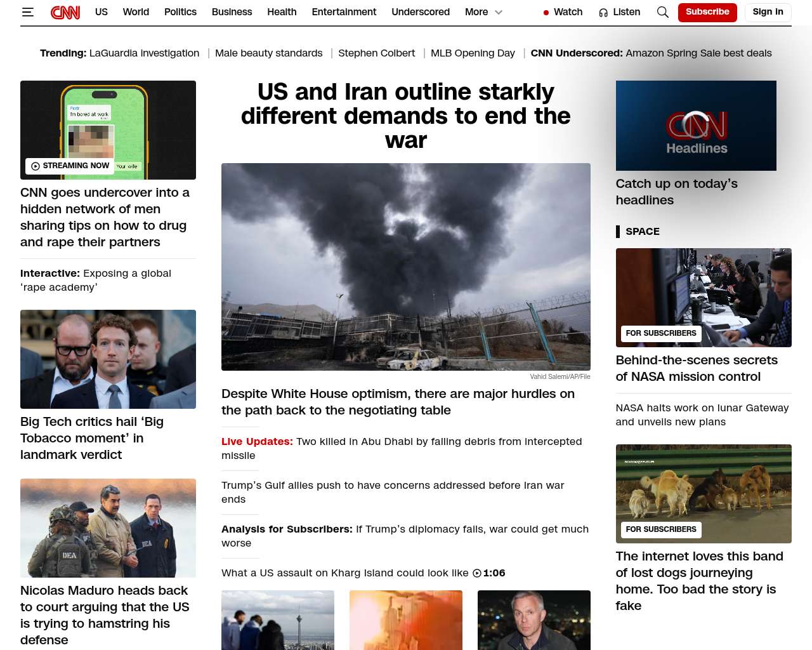
Task: Open the Politics section
Action: [180, 12]
